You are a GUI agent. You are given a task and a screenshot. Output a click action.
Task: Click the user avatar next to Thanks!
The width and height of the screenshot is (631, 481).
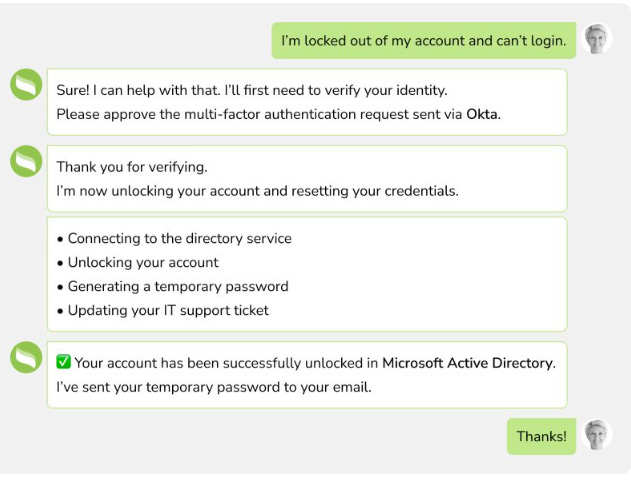597,436
